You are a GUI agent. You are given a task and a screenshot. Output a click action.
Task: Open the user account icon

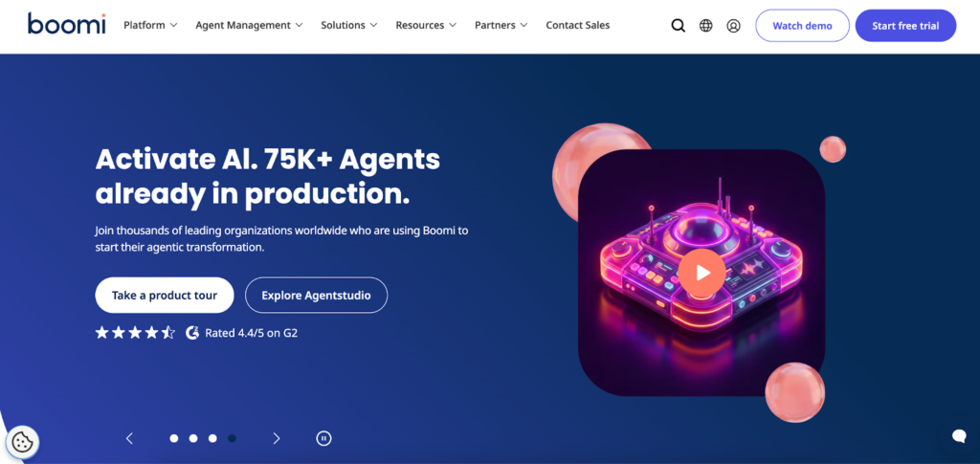click(x=733, y=26)
